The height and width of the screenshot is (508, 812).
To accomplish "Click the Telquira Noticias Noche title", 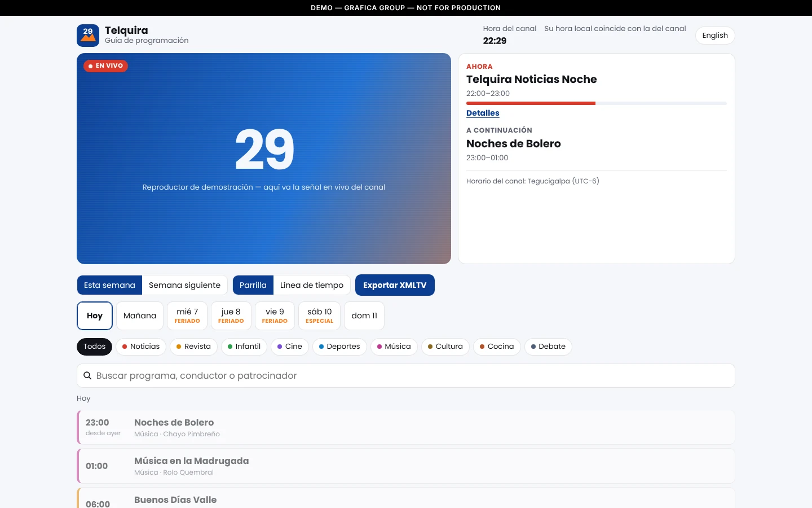I will click(531, 80).
